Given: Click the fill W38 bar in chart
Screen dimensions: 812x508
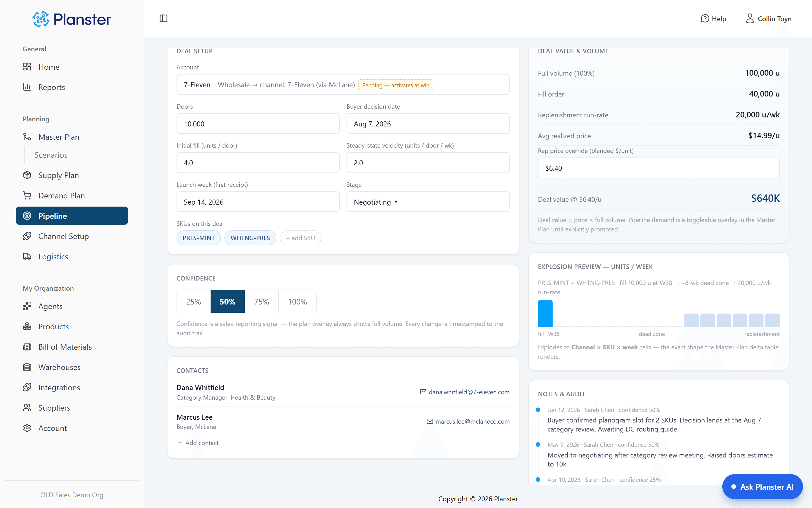Looking at the screenshot, I should pyautogui.click(x=545, y=314).
